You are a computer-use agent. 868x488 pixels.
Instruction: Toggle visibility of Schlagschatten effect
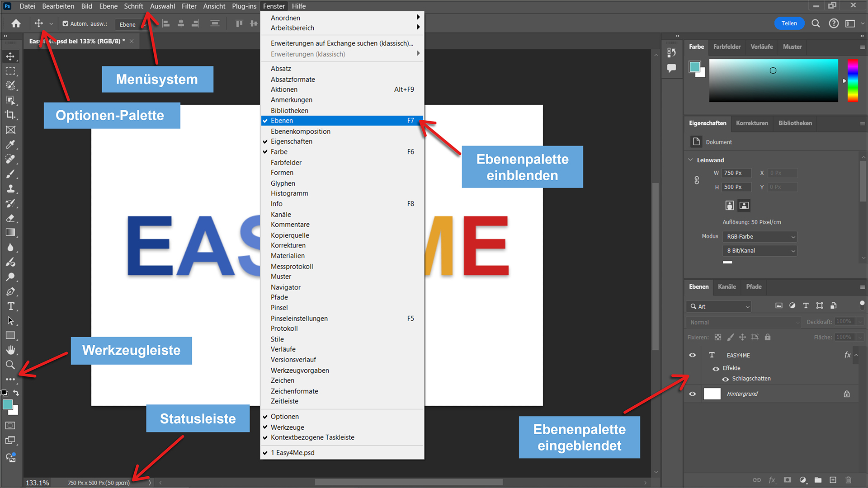click(x=725, y=379)
